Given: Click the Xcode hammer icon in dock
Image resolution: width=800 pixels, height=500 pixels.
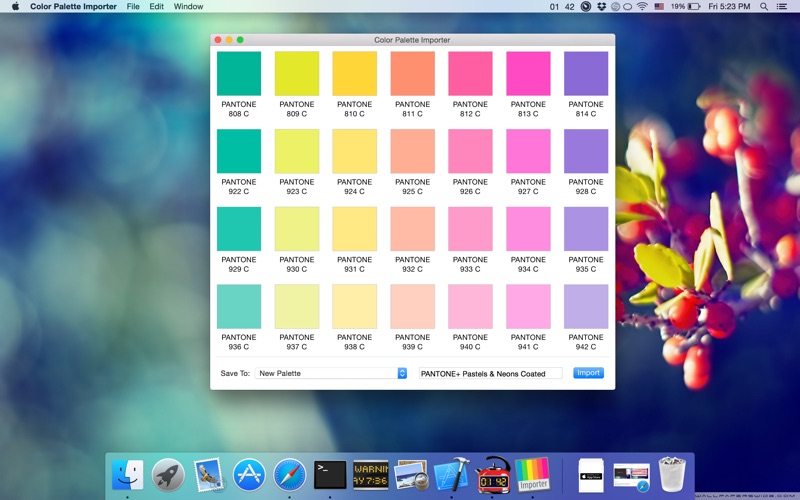Looking at the screenshot, I should click(x=452, y=474).
